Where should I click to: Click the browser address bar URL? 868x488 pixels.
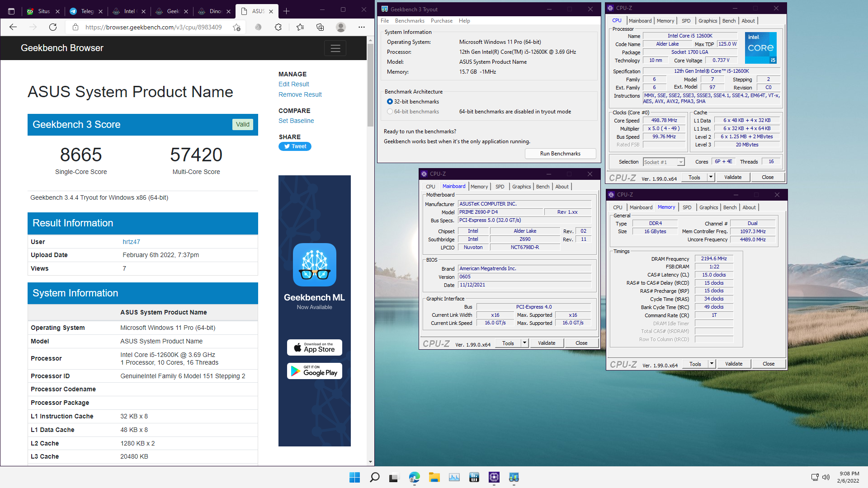pos(153,27)
